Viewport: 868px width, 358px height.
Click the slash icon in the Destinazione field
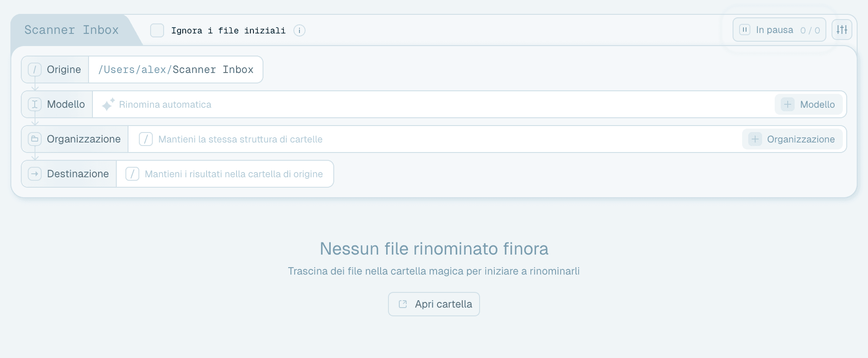coord(132,174)
